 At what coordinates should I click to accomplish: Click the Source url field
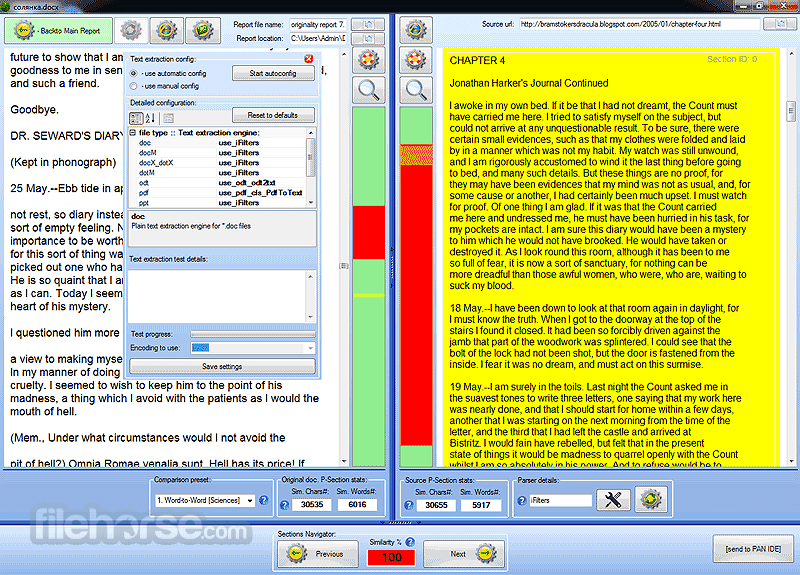[x=640, y=24]
